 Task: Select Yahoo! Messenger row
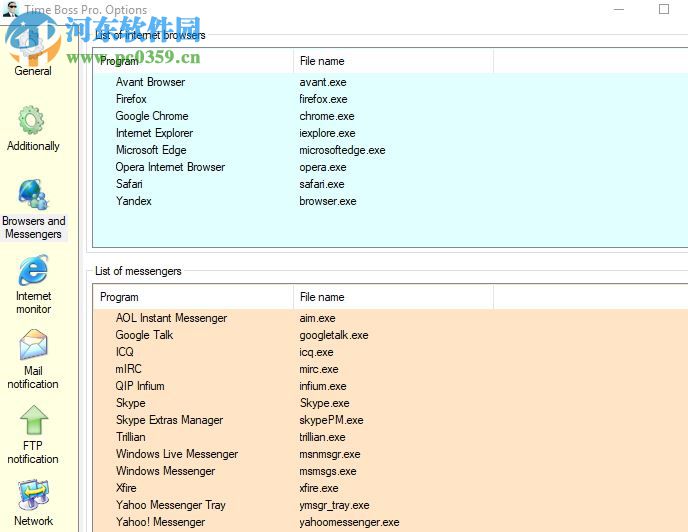(160, 522)
